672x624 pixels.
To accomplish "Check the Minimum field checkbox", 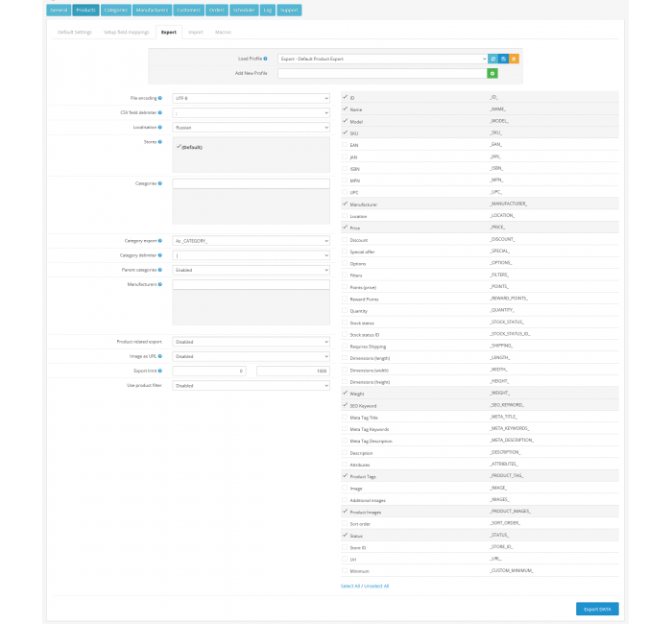I will tap(345, 570).
